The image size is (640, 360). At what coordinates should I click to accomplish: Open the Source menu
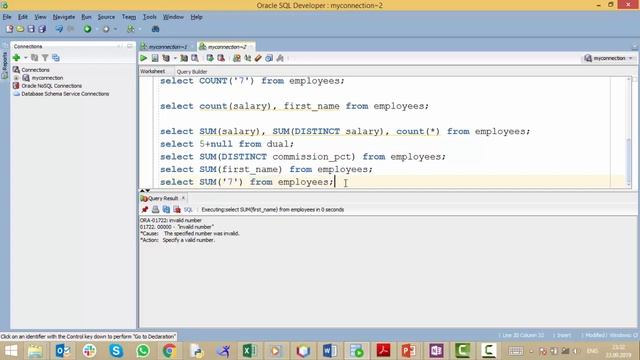(x=106, y=17)
